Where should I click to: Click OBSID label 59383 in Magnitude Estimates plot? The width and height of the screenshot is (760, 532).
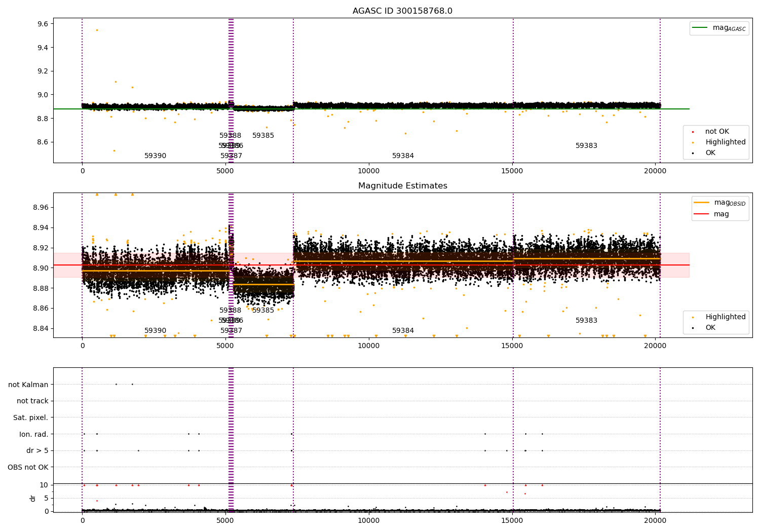click(x=587, y=321)
